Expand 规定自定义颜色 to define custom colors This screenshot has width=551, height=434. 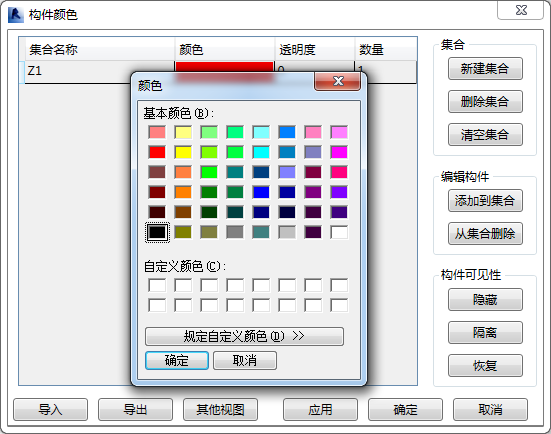pos(244,336)
